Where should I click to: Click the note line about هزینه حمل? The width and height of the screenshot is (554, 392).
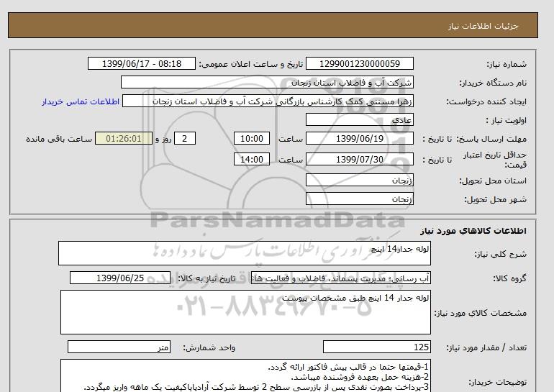click(x=360, y=377)
